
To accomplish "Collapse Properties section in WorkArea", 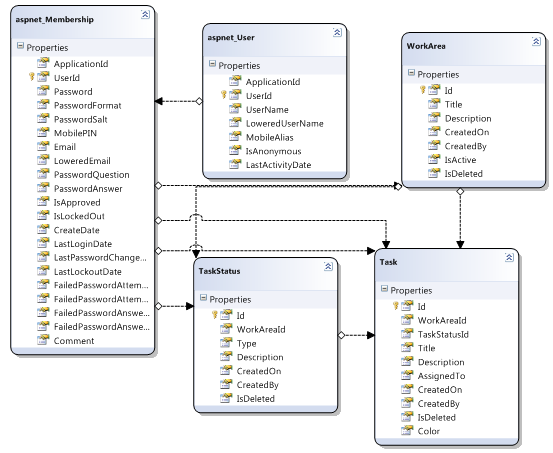I will click(411, 73).
